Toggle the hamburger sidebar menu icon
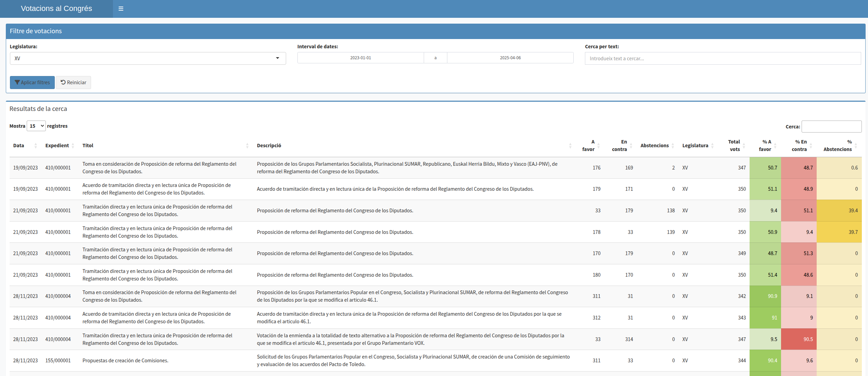The width and height of the screenshot is (868, 376). click(121, 9)
